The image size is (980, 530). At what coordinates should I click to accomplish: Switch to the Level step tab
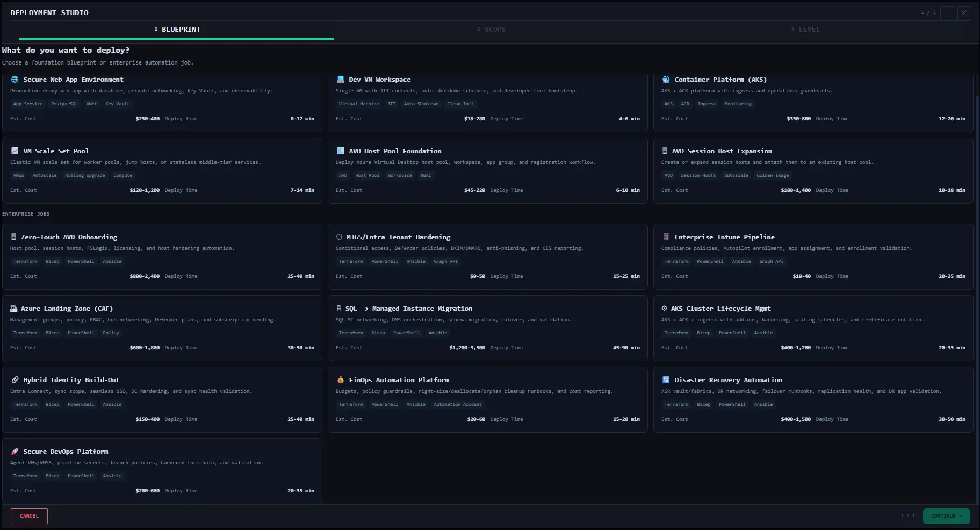pyautogui.click(x=805, y=30)
